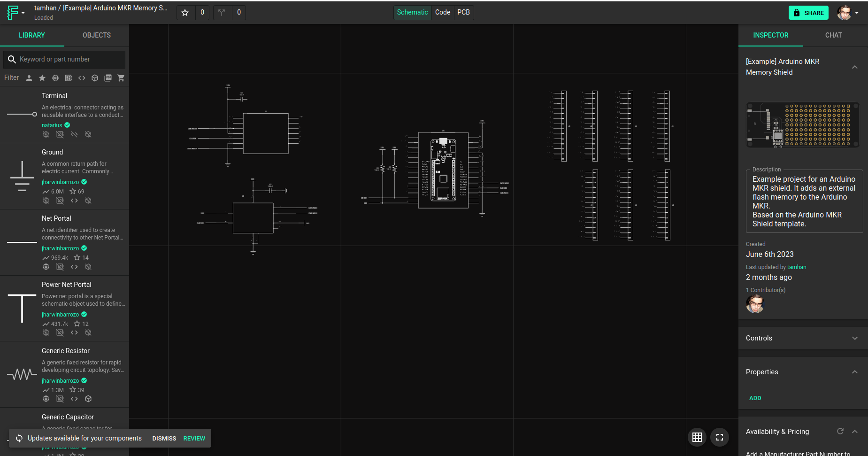Viewport: 868px width, 456px height.
Task: Click the 3D model icon under Generic Resistor
Action: [x=88, y=399]
